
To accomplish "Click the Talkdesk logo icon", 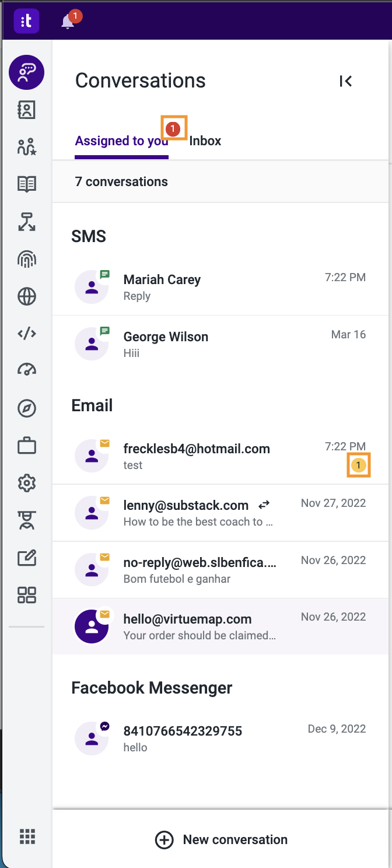I will pos(26,21).
